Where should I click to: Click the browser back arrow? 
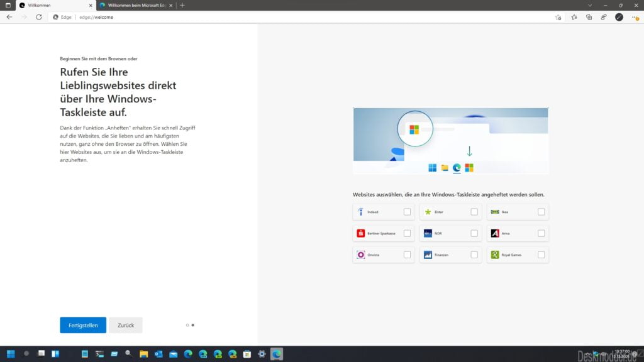coord(9,17)
